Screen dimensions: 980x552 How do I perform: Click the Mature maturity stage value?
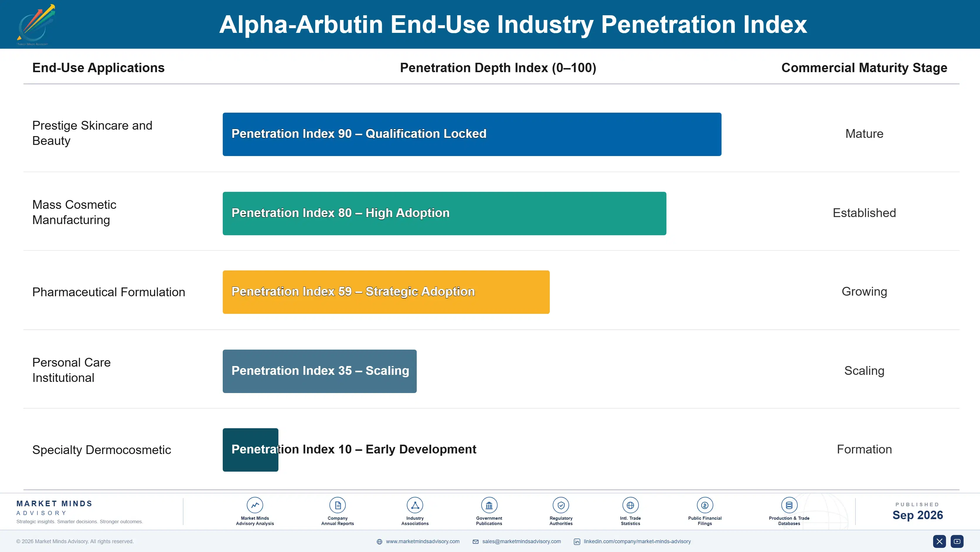pos(864,134)
